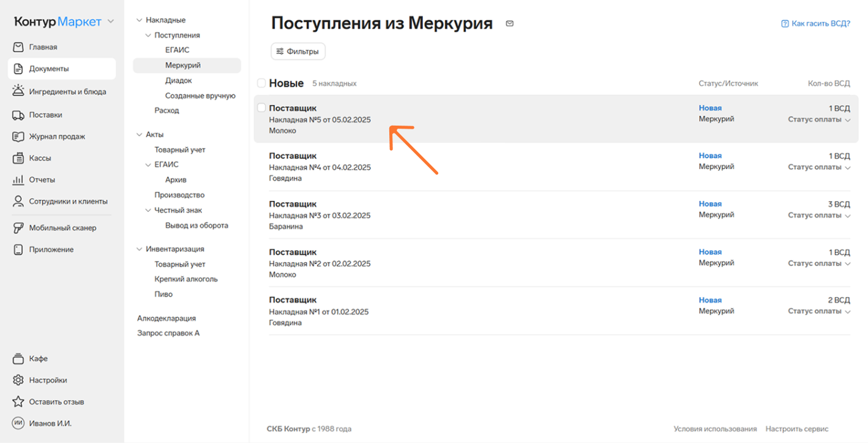Open invoice Накладная №1 от 01.02.2025
Image resolution: width=868 pixels, height=443 pixels.
pos(319,312)
